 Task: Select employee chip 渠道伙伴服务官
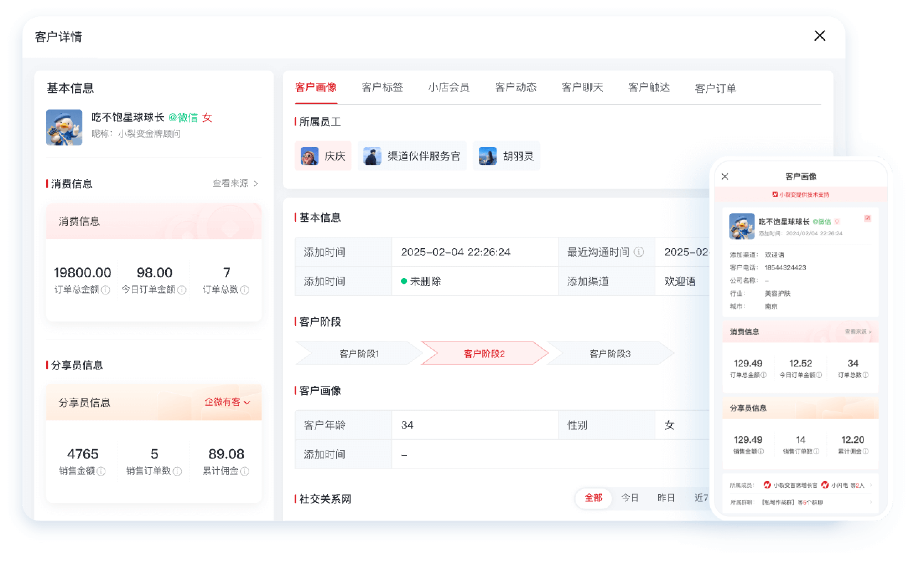pyautogui.click(x=412, y=156)
